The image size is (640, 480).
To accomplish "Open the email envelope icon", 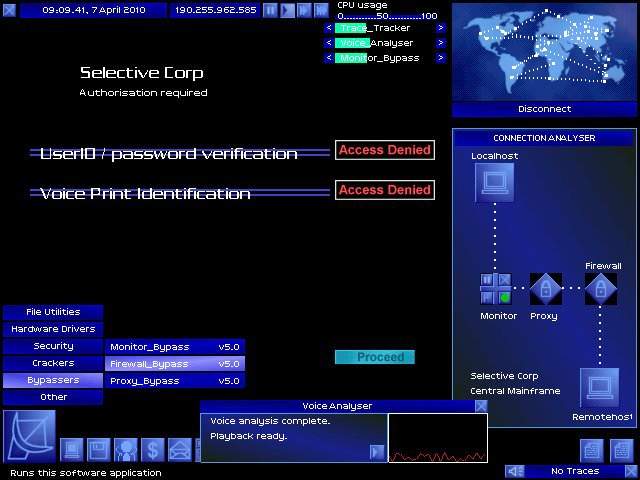I will coord(179,449).
